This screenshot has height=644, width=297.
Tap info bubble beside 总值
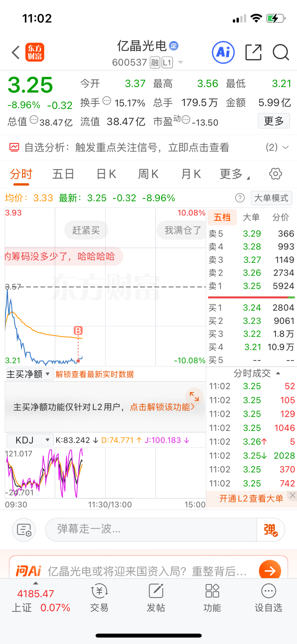point(34,120)
